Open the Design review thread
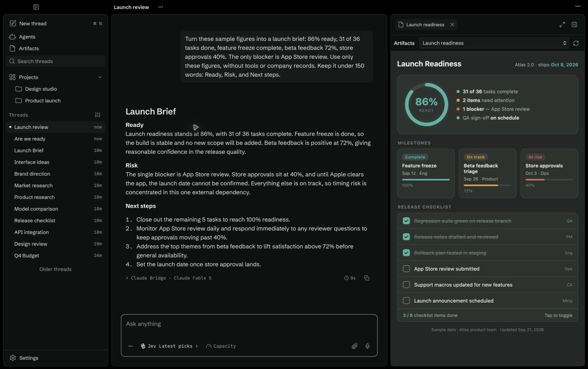Screen dimensions: 588x369 pos(55,244)
